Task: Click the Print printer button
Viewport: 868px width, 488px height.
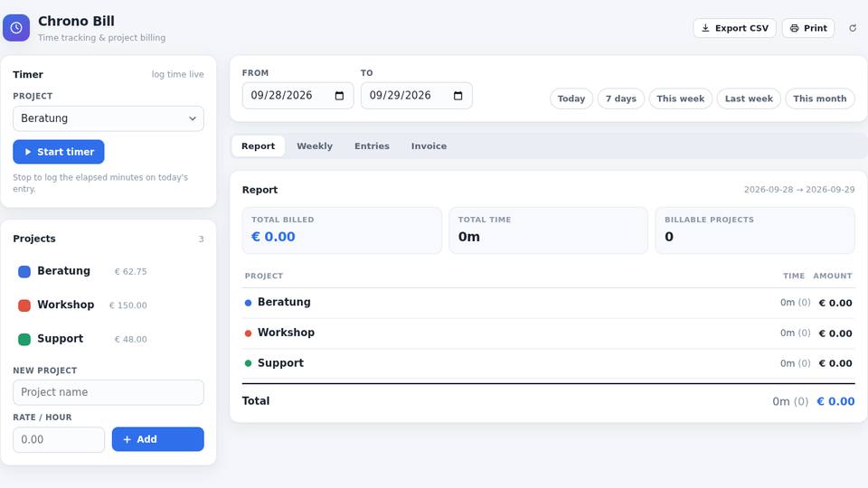Action: pos(808,28)
